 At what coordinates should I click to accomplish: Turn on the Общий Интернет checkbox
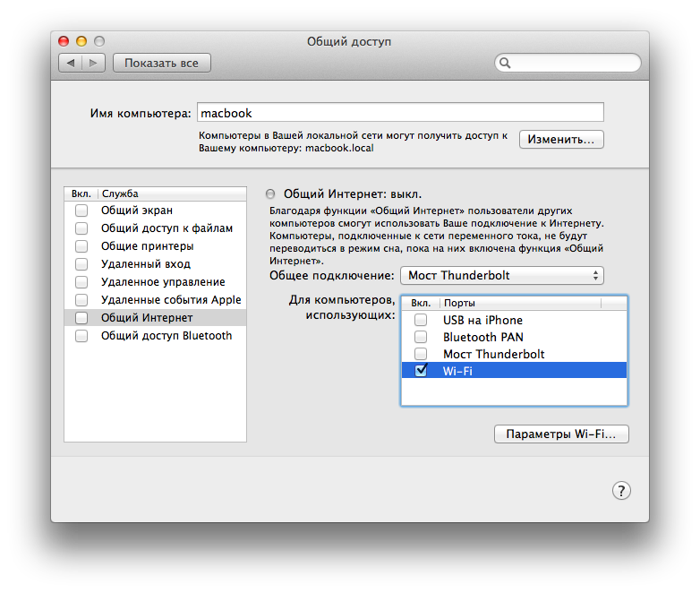(x=81, y=318)
